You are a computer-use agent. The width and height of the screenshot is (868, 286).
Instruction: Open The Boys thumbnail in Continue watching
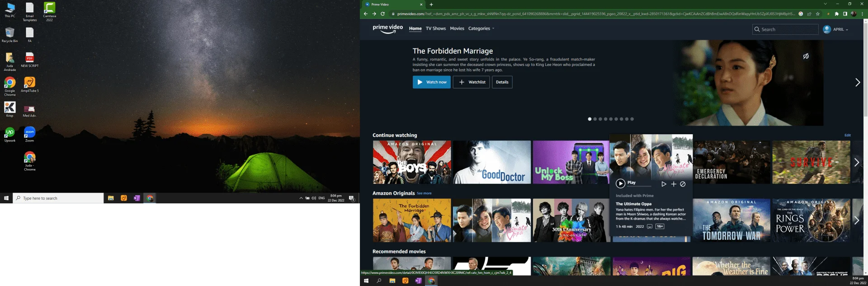412,162
